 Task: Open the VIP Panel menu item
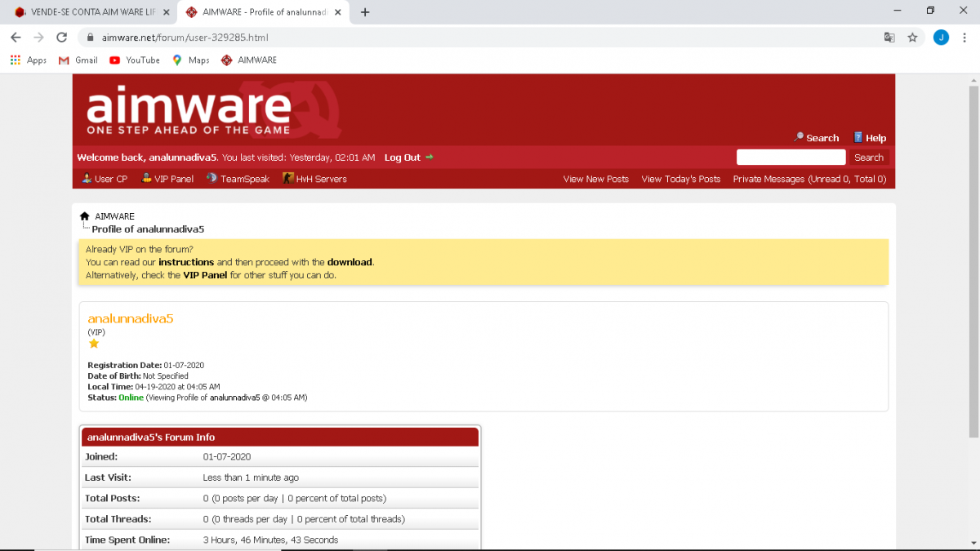167,179
